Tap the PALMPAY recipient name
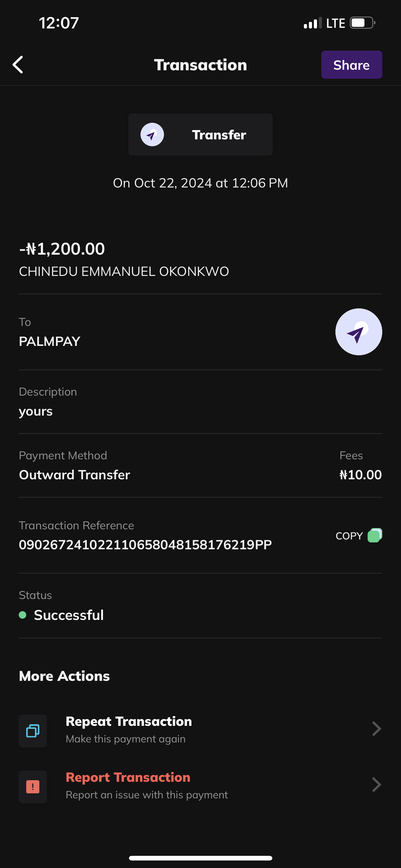The width and height of the screenshot is (401, 868). tap(49, 341)
